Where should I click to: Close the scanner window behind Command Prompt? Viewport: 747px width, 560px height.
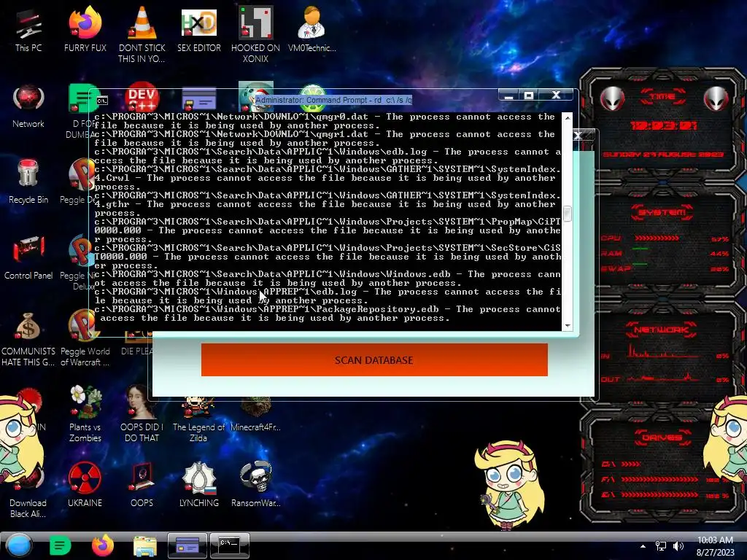click(x=578, y=136)
